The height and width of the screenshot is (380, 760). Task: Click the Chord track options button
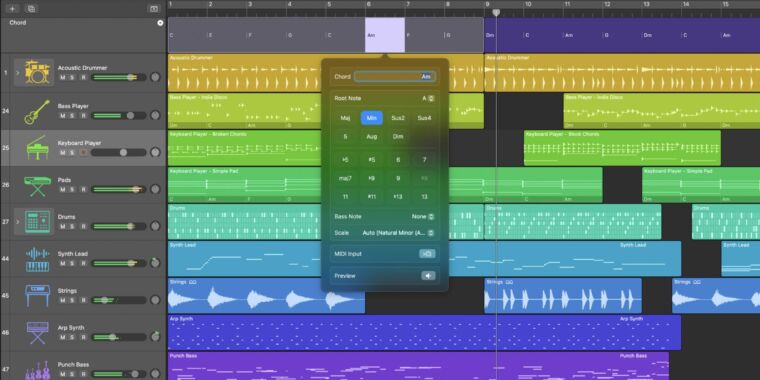[x=160, y=23]
